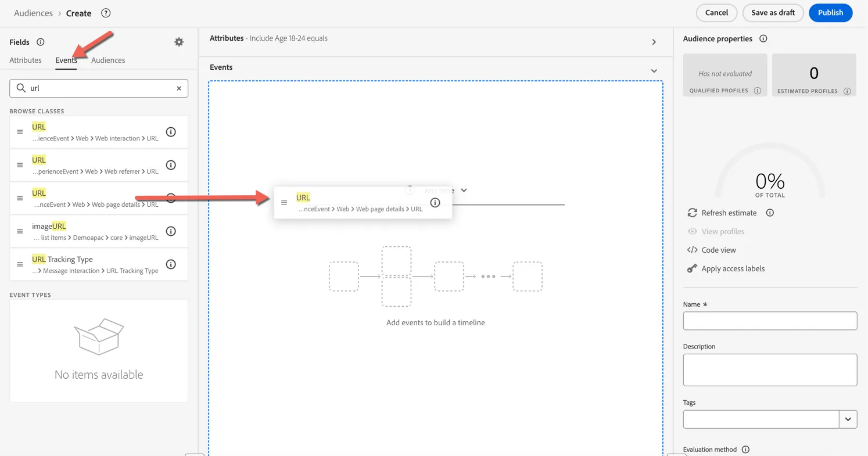Switch to the Attributes tab in Fields
The height and width of the screenshot is (456, 868).
[26, 60]
